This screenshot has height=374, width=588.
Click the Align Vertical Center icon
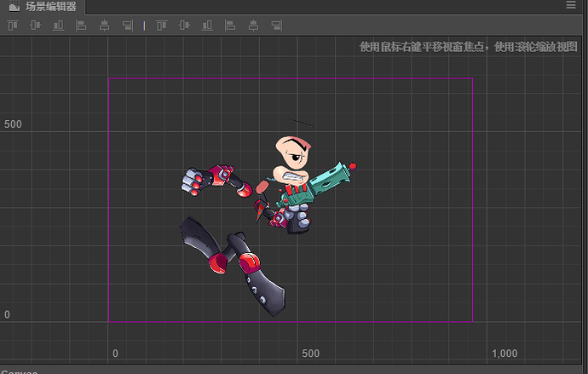pyautogui.click(x=35, y=26)
